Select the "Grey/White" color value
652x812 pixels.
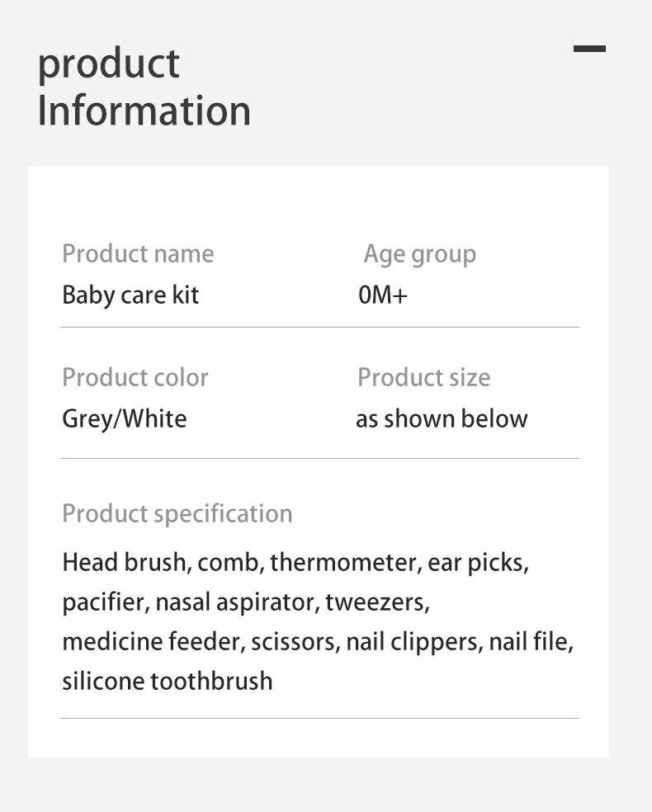click(x=125, y=418)
